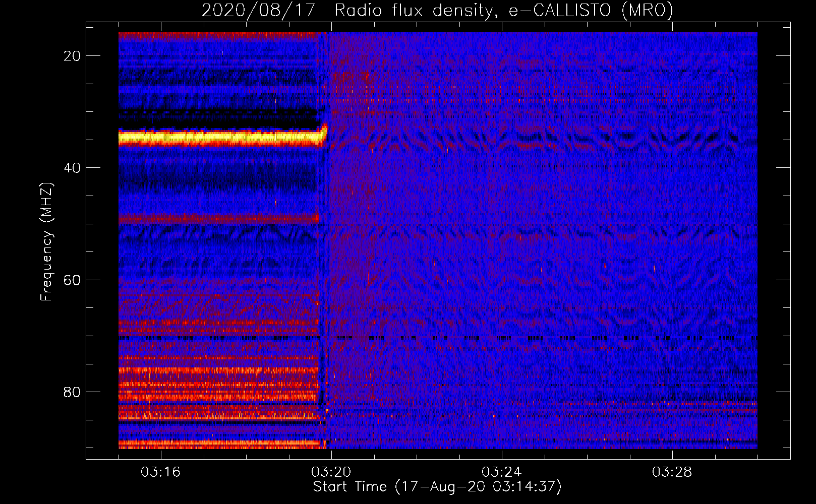Click the plot title "2020/08/17 Radio flux density, e-CALLISTO (MRO)"

(437, 10)
